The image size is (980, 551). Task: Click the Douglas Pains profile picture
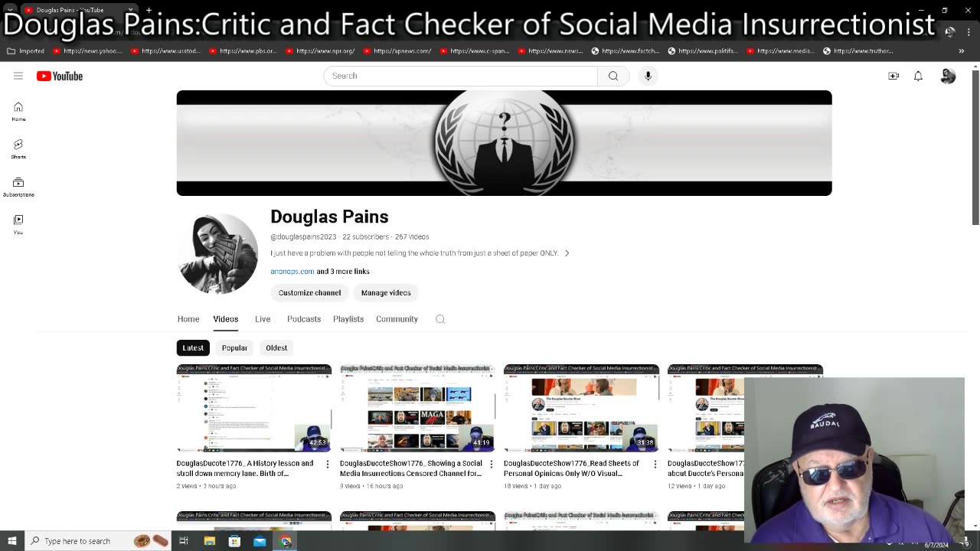pos(218,254)
